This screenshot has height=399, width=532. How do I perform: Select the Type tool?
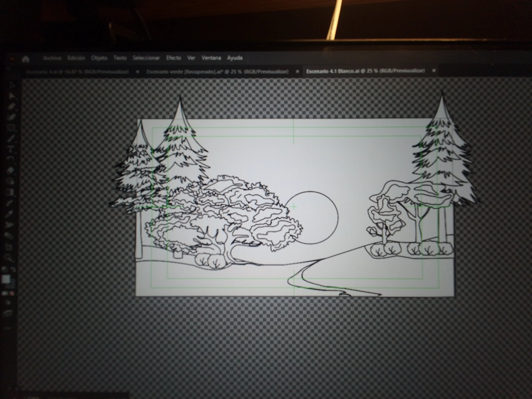click(x=11, y=149)
